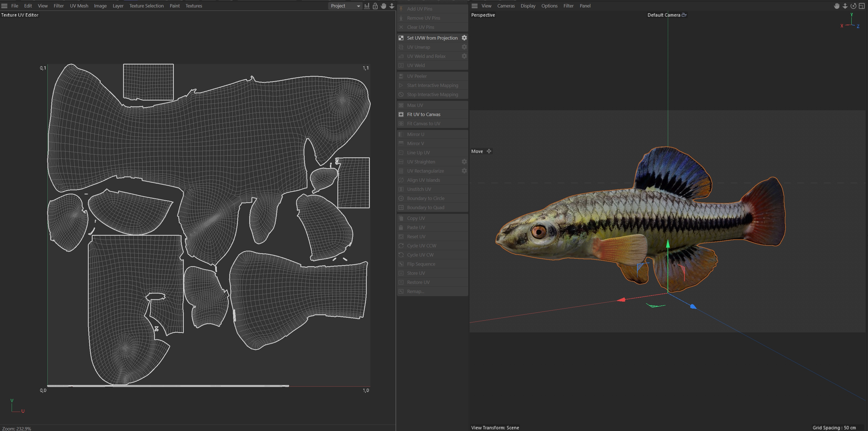Image resolution: width=868 pixels, height=431 pixels.
Task: Open the UV editor hamburger menu
Action: point(4,6)
